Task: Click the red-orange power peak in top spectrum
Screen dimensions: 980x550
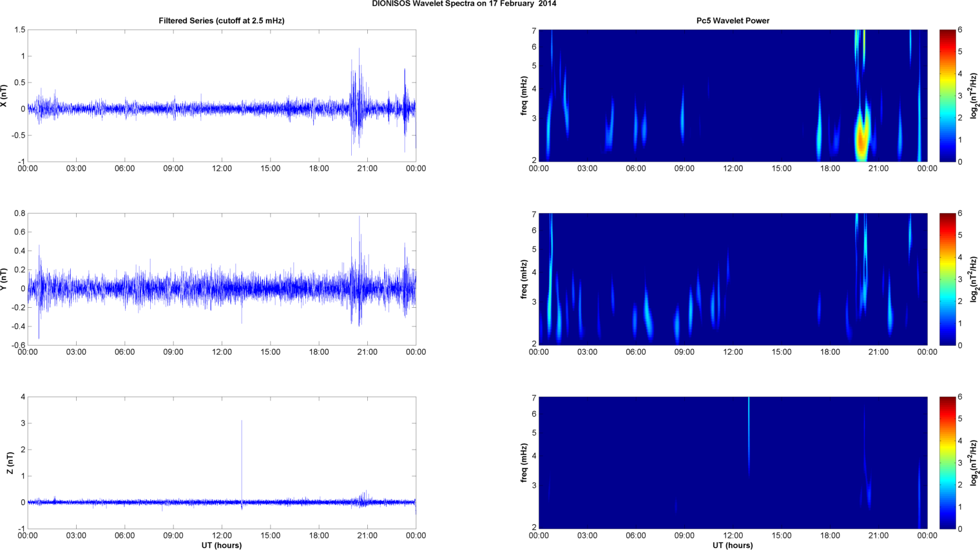Action: click(861, 138)
